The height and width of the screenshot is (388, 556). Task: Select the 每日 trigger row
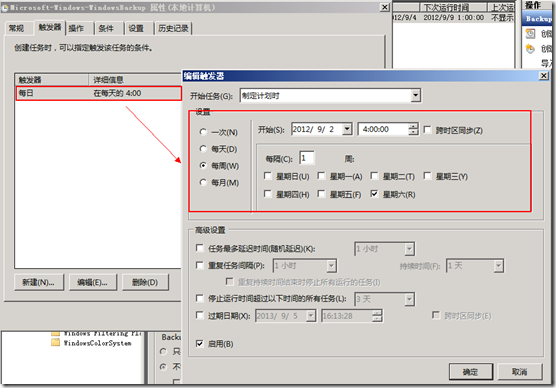(98, 93)
